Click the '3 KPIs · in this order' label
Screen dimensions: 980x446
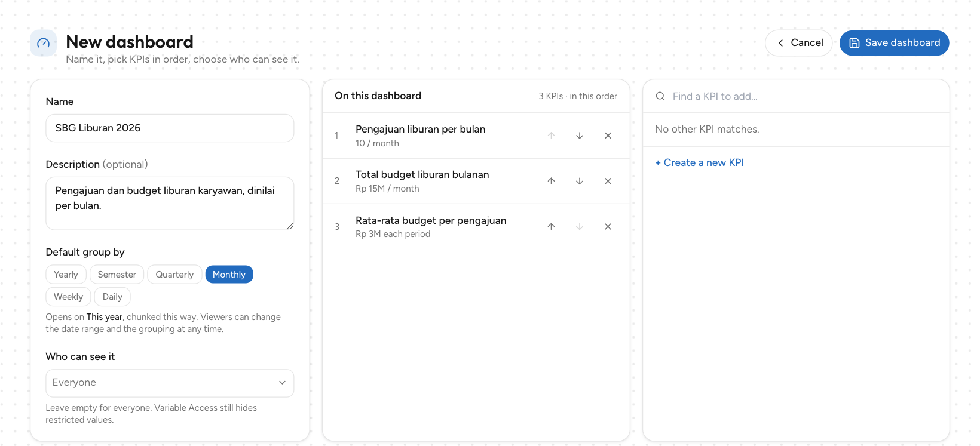(x=578, y=96)
